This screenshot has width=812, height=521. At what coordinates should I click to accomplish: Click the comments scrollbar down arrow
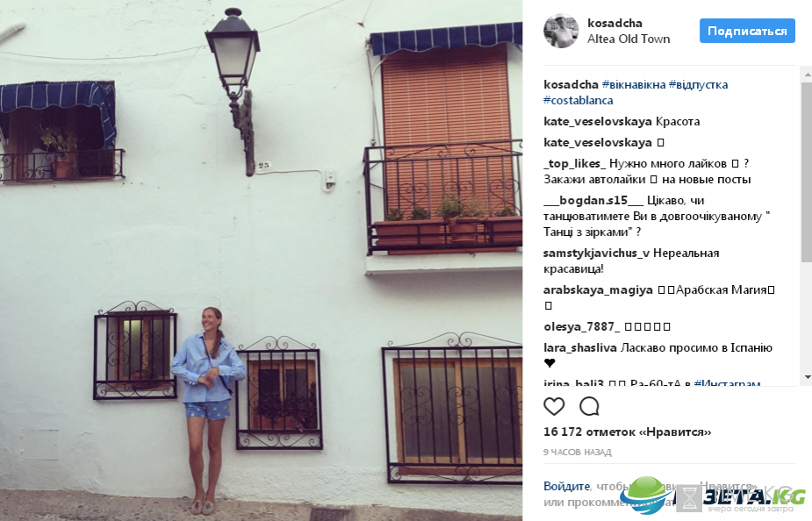[x=807, y=377]
